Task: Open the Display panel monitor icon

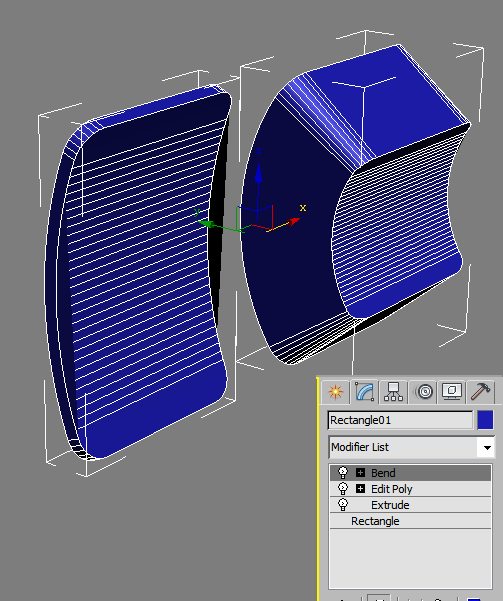Action: (452, 392)
